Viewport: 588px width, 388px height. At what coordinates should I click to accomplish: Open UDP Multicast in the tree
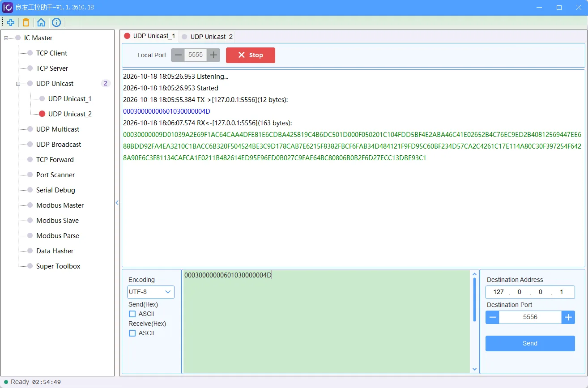57,129
